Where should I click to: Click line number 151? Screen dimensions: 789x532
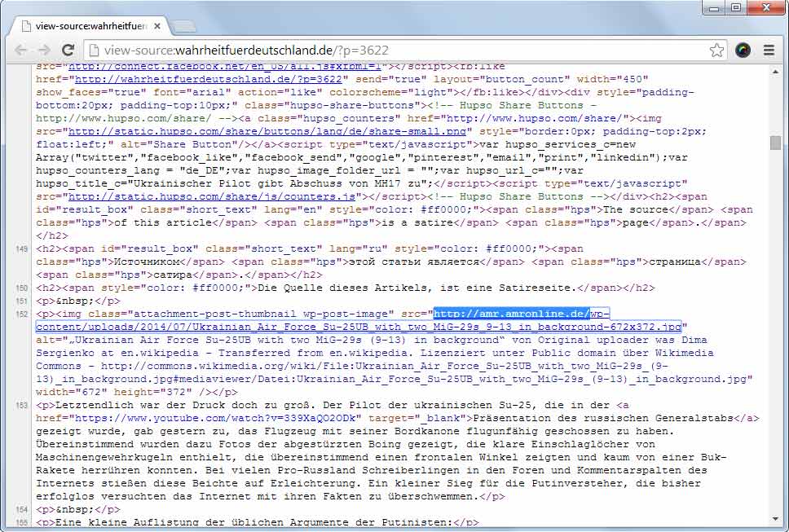22,301
